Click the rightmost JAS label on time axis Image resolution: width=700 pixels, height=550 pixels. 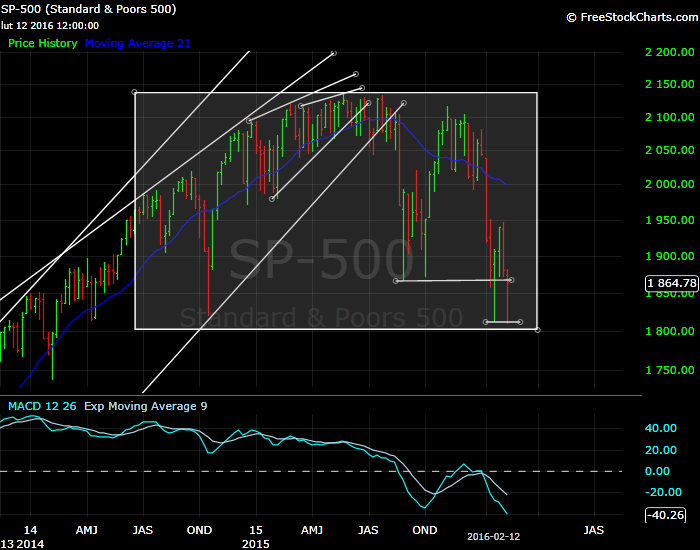click(594, 530)
